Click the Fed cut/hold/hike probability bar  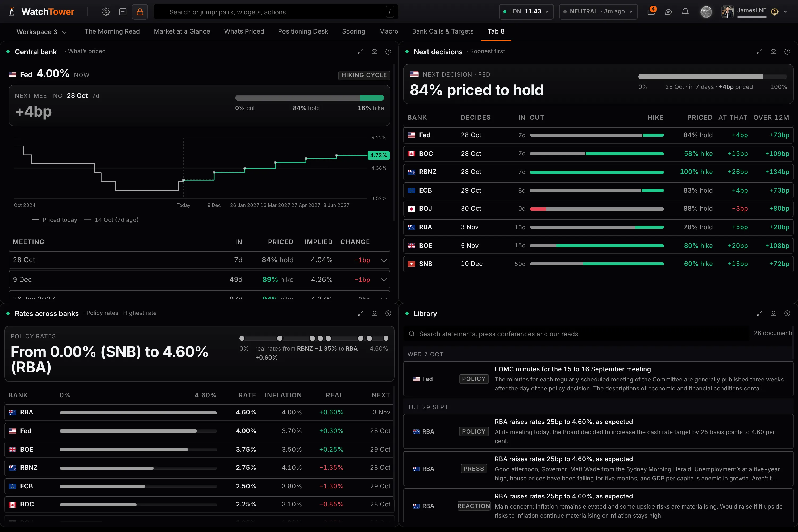pos(309,98)
